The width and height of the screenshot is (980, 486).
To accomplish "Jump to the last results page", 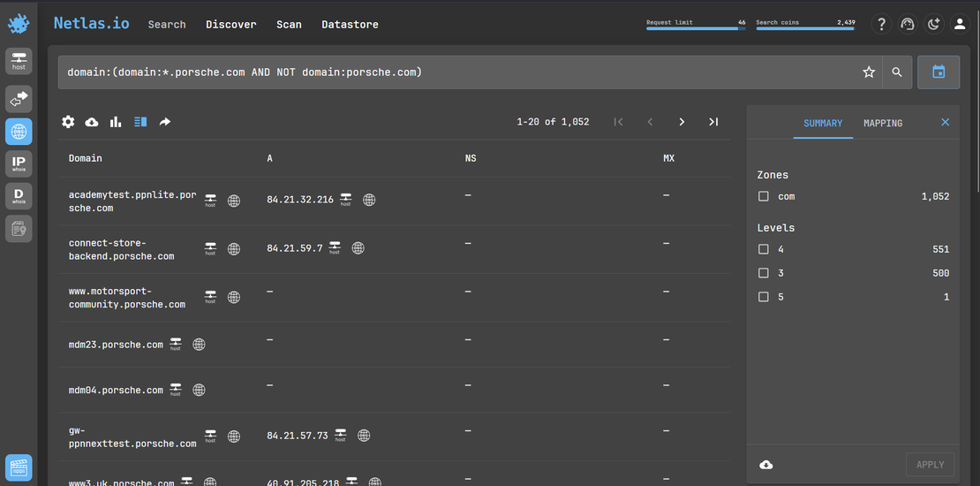I will click(x=713, y=122).
